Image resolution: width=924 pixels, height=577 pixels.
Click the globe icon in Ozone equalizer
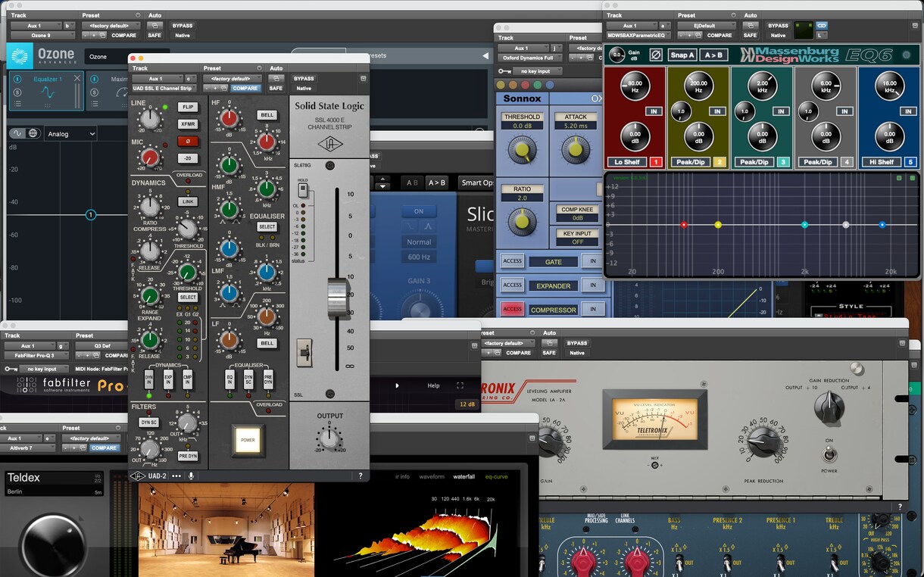pyautogui.click(x=33, y=133)
